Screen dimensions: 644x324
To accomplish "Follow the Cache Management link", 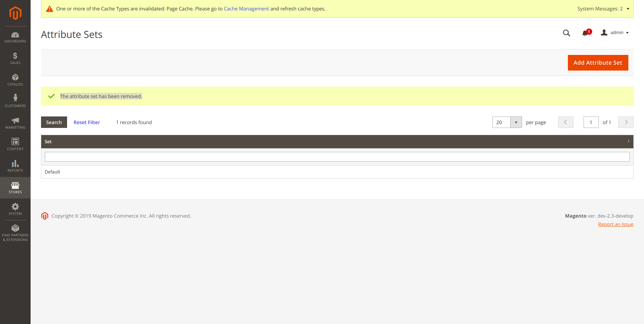I will (x=246, y=9).
